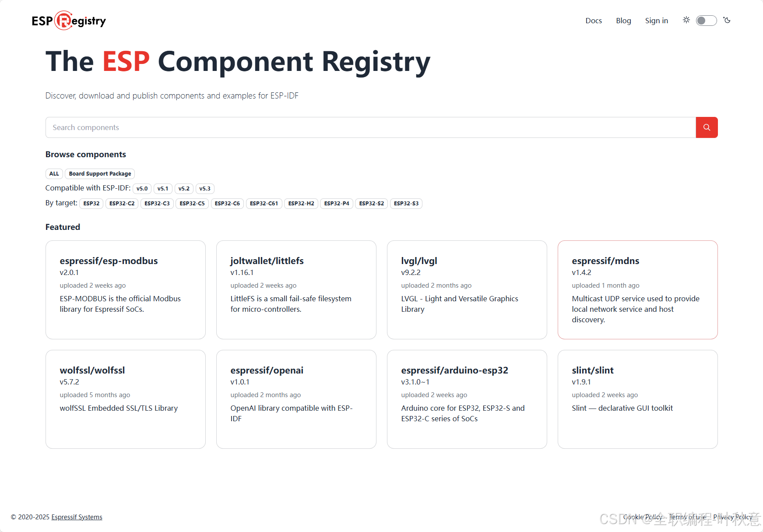The width and height of the screenshot is (763, 532).
Task: Filter by target ESP32-S2
Action: click(x=372, y=204)
